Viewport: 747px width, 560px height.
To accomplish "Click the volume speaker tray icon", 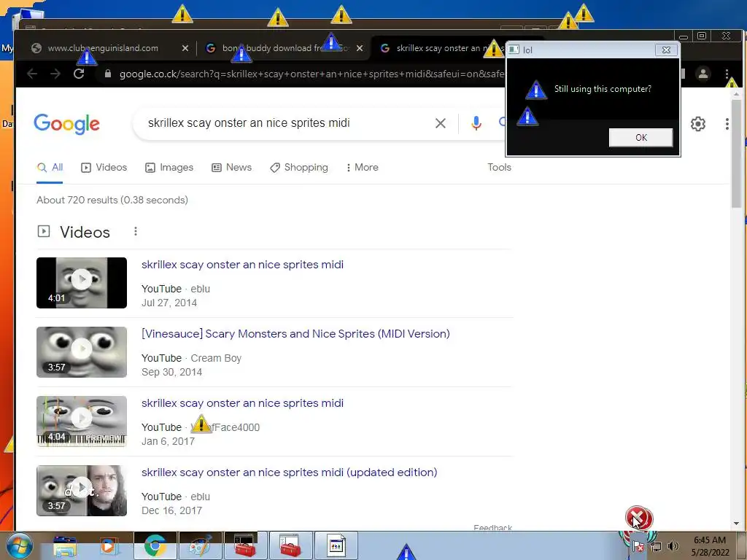I will 673,546.
